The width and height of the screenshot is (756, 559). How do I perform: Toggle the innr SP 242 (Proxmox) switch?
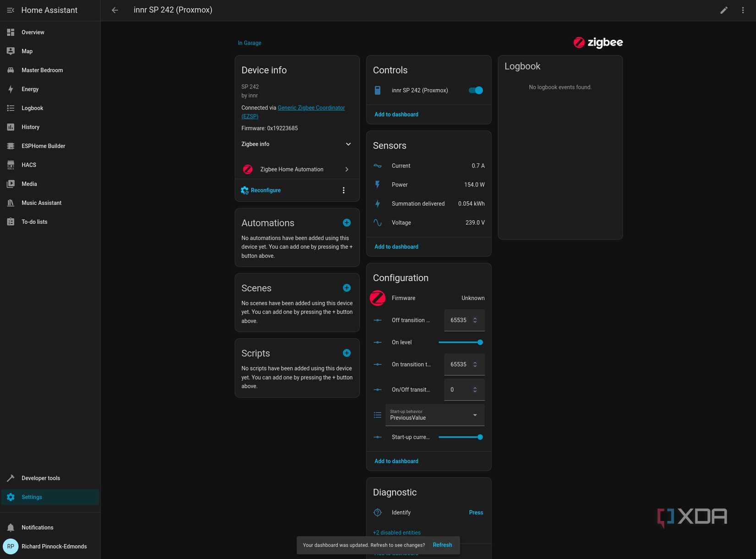click(x=475, y=90)
